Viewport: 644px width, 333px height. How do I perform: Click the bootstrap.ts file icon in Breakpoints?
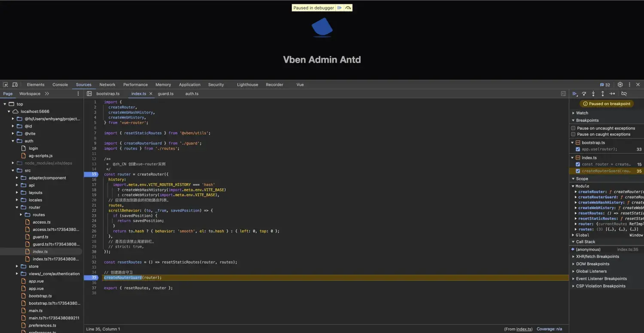click(x=578, y=142)
